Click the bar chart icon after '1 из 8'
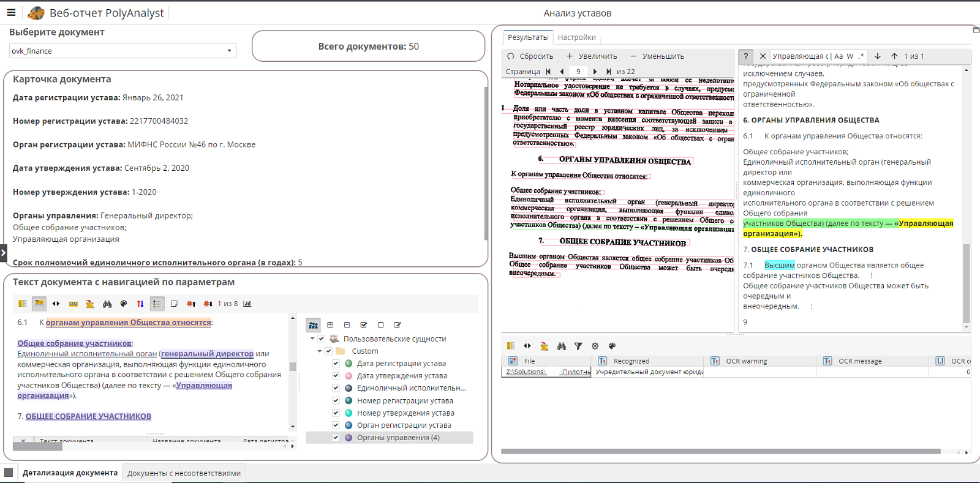 pos(247,304)
